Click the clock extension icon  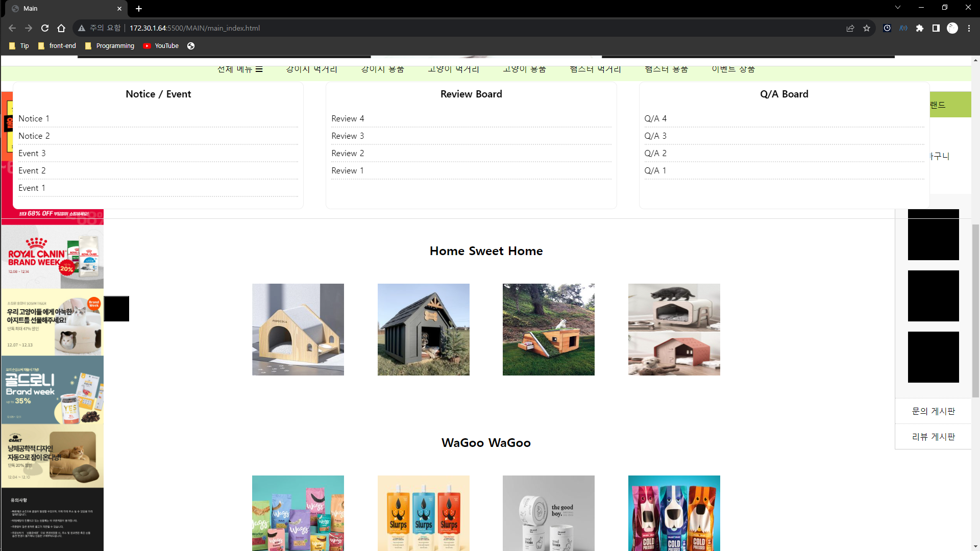(887, 28)
